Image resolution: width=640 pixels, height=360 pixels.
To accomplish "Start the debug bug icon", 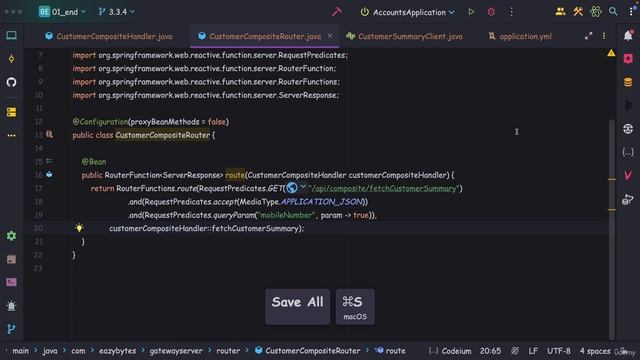I will 491,12.
